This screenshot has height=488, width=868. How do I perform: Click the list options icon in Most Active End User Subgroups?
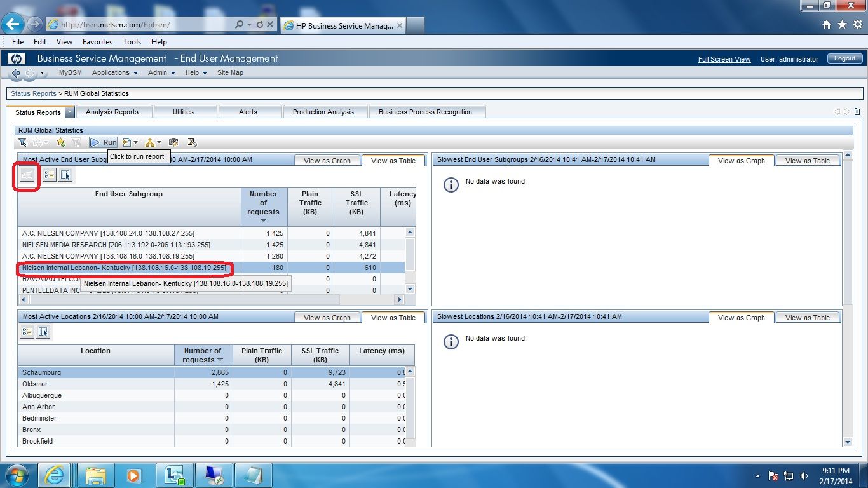(50, 175)
